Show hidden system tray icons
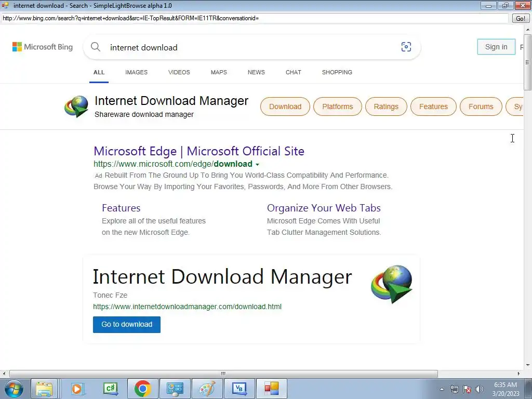 [442, 389]
